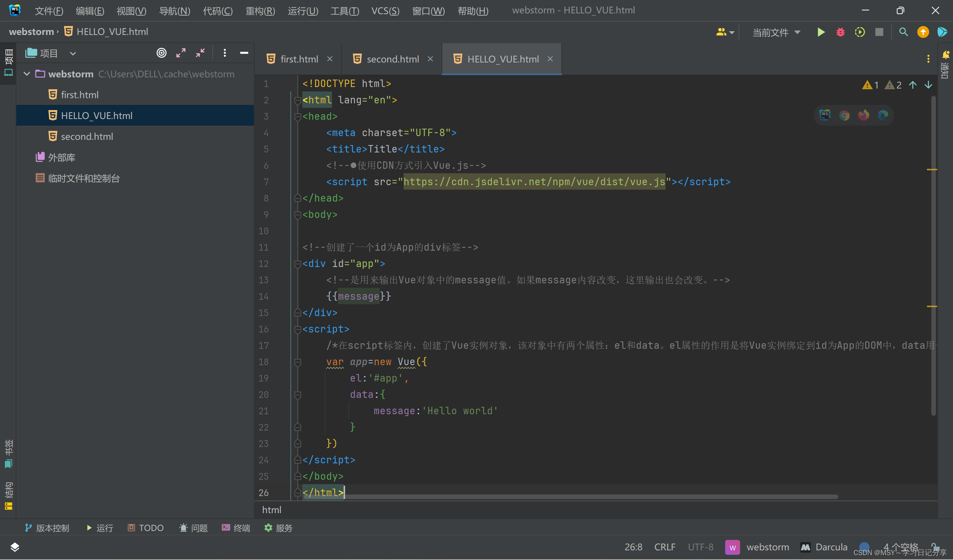Toggle the Structure side tool window

click(x=8, y=496)
